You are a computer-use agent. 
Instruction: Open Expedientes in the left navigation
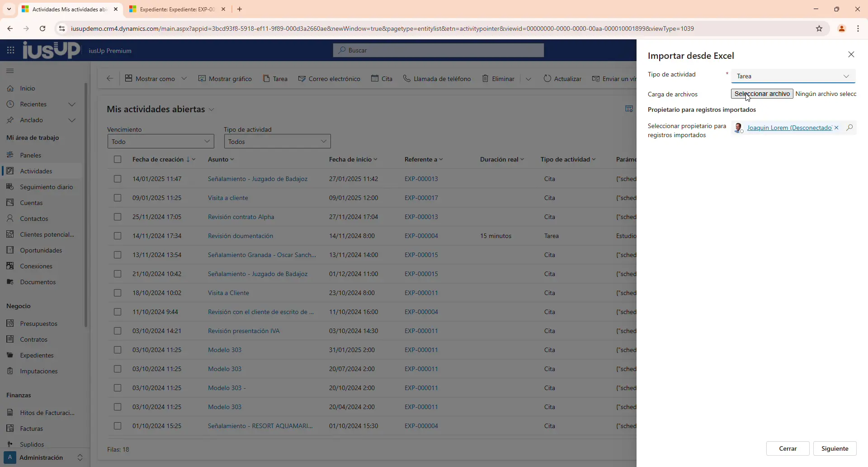tap(37, 355)
